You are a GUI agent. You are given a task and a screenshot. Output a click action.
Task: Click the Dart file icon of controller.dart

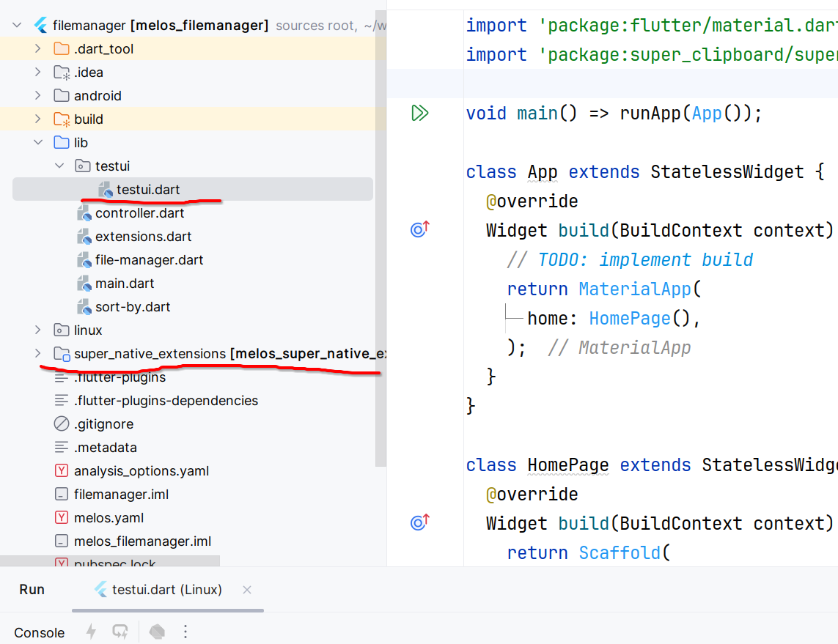tap(84, 213)
